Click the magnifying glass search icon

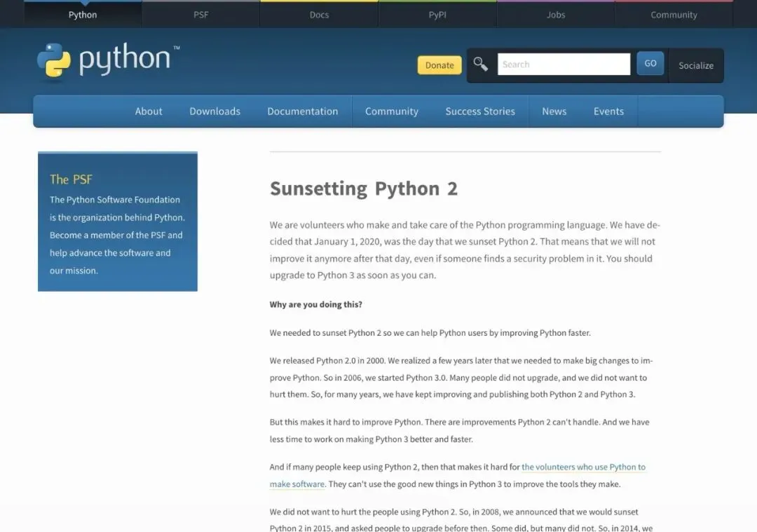pos(480,64)
